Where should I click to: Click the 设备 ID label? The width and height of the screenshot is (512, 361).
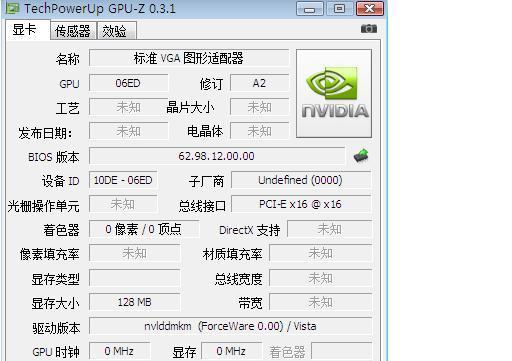[61, 181]
